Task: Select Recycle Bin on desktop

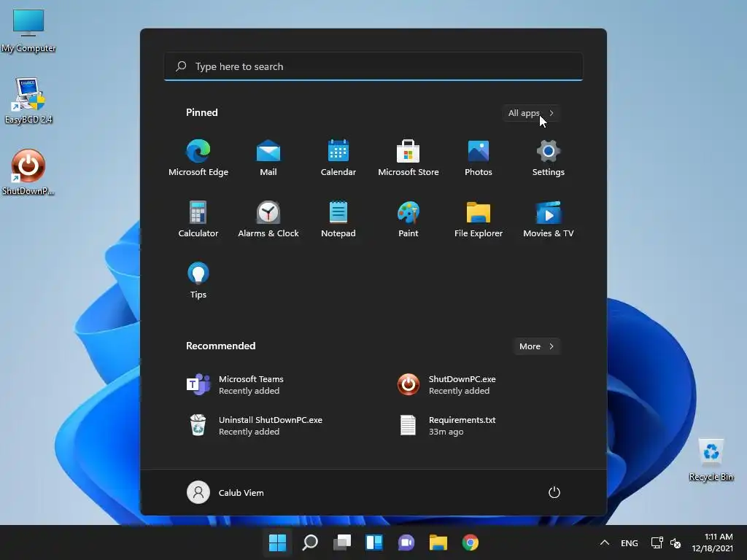Action: (711, 459)
